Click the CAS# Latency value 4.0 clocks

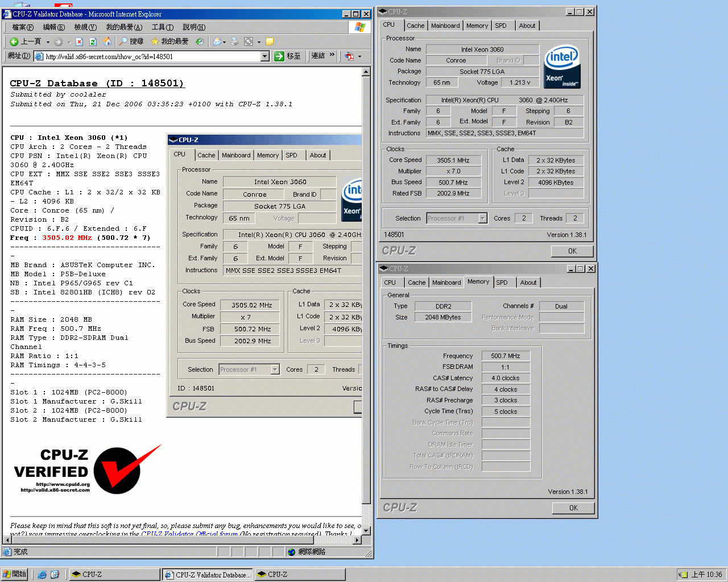pos(506,378)
